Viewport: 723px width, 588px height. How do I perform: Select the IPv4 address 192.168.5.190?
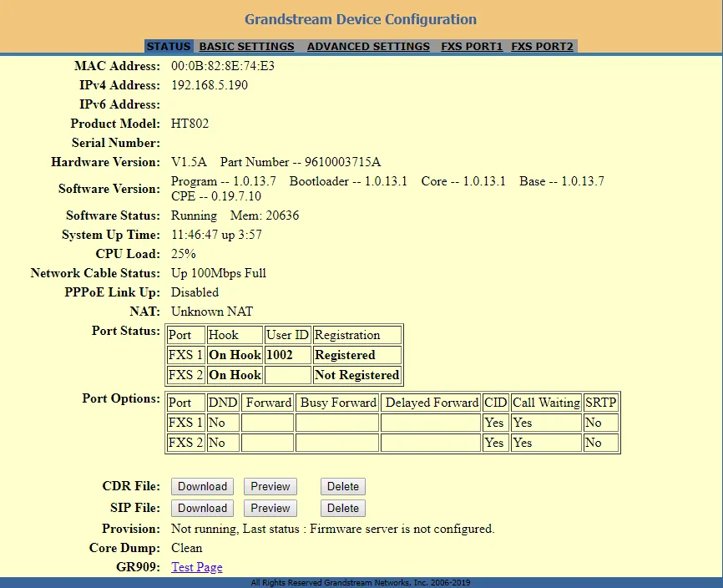point(210,85)
